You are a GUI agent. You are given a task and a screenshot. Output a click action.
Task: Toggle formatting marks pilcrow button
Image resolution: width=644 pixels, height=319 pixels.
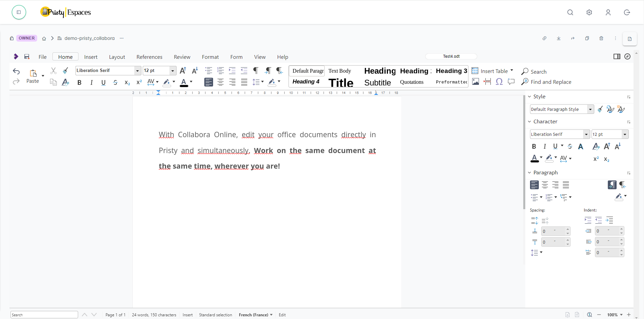click(256, 71)
